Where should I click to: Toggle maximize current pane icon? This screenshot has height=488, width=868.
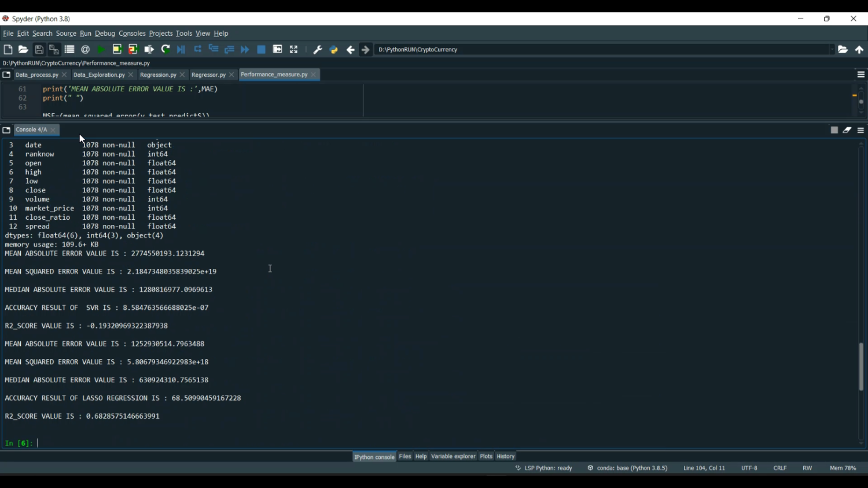point(294,50)
